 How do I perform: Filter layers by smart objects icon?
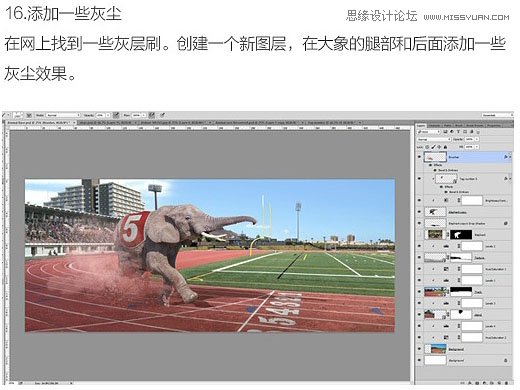[472, 132]
